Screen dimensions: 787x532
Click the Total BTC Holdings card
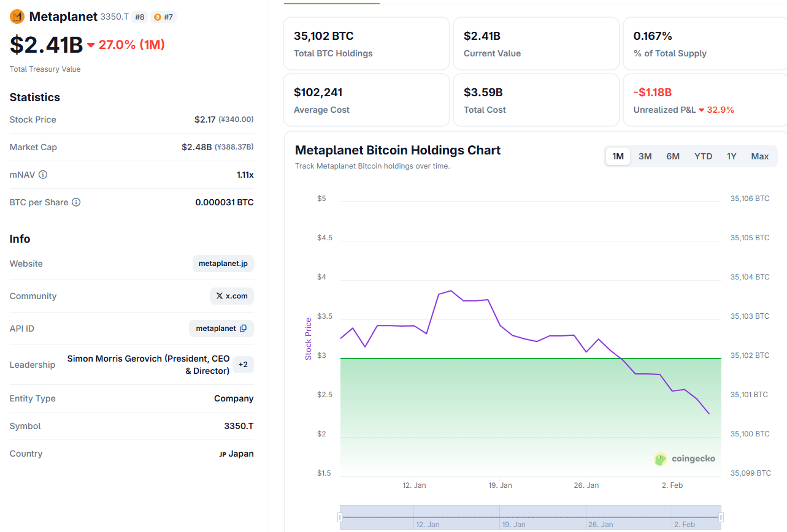366,44
